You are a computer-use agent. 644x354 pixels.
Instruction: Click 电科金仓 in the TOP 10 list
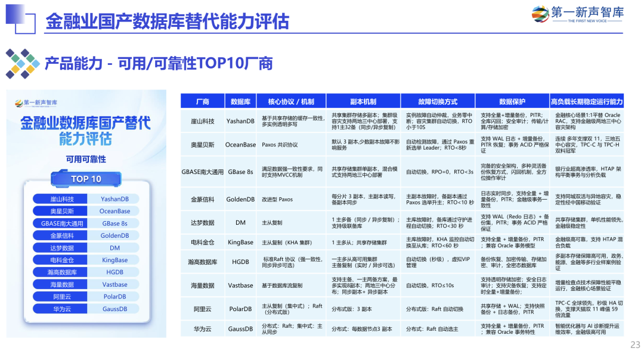pyautogui.click(x=60, y=260)
